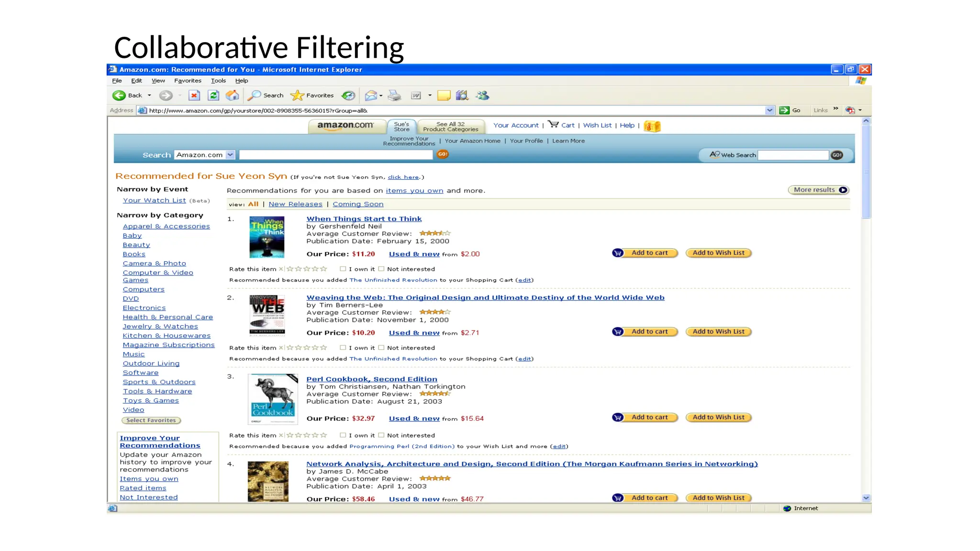
Task: Check I own it for Weaving the Web
Action: pos(343,348)
